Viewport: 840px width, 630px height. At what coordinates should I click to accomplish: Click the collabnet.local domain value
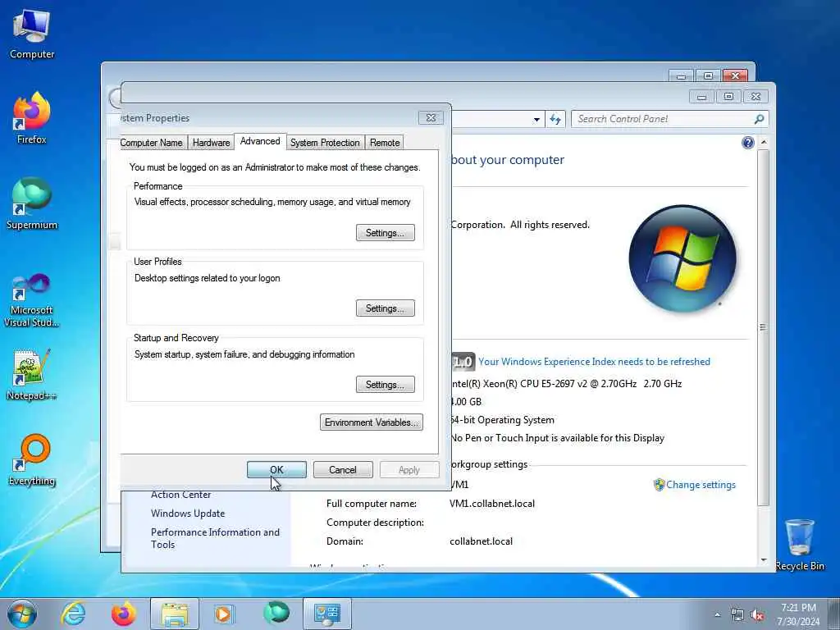click(x=481, y=541)
